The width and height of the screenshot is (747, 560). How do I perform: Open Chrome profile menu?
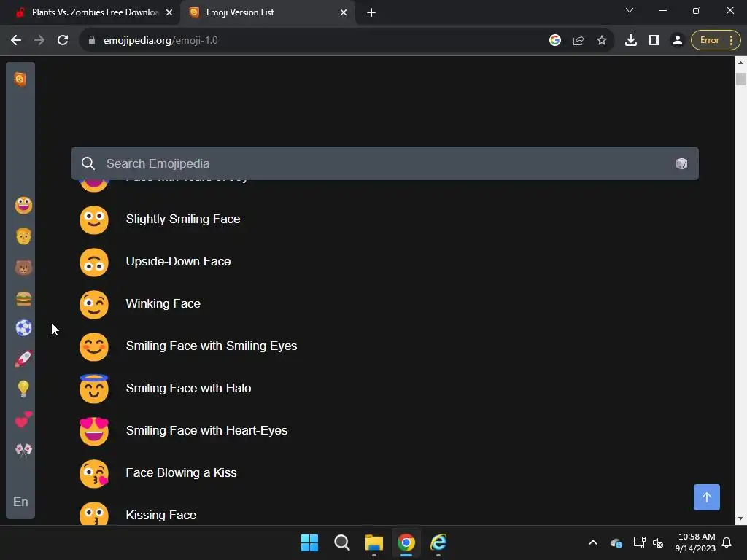[678, 41]
